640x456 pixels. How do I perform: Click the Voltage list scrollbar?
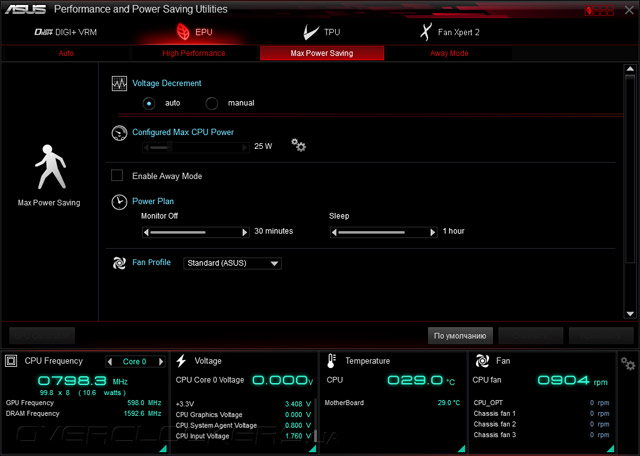(315, 420)
